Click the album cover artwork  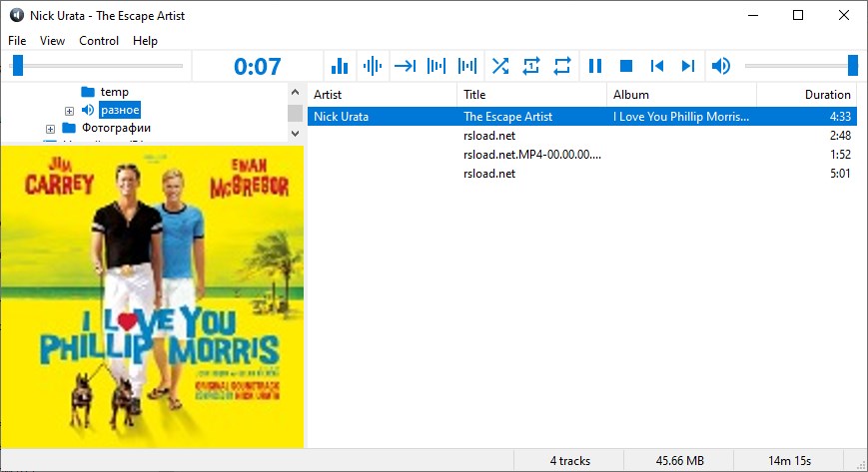point(152,296)
